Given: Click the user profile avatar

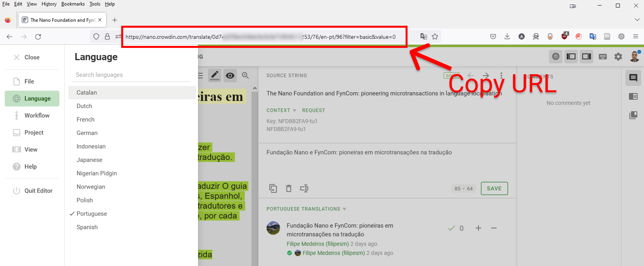Looking at the screenshot, I should 634,56.
